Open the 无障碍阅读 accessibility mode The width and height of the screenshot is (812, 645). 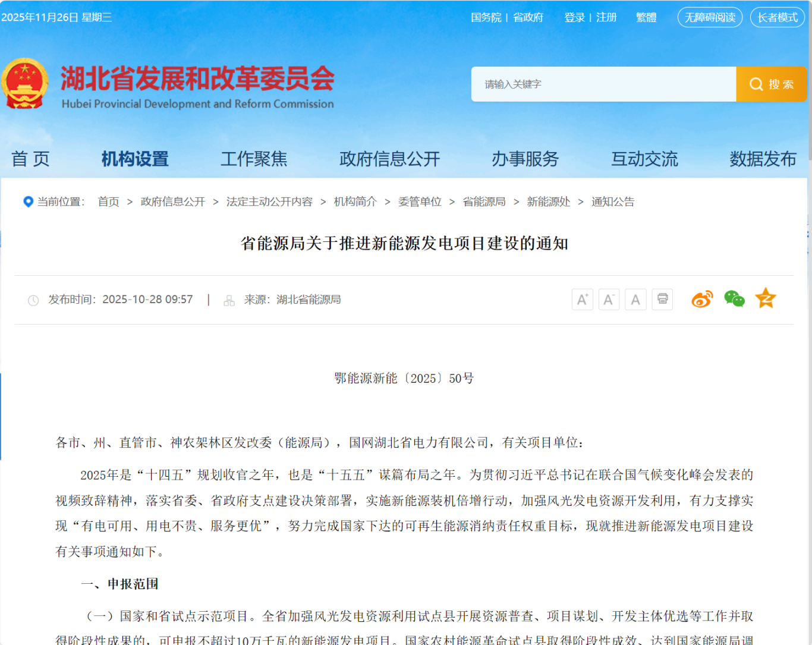(710, 17)
